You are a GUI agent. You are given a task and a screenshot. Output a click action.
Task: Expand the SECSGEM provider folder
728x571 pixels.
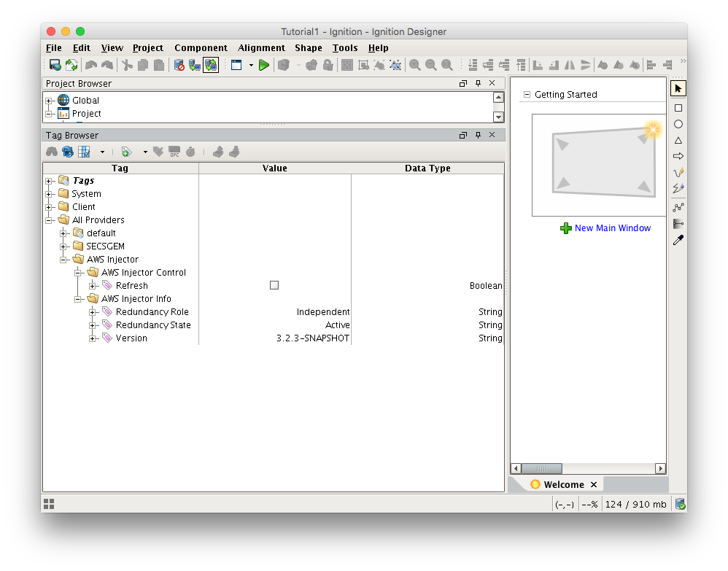pyautogui.click(x=64, y=246)
